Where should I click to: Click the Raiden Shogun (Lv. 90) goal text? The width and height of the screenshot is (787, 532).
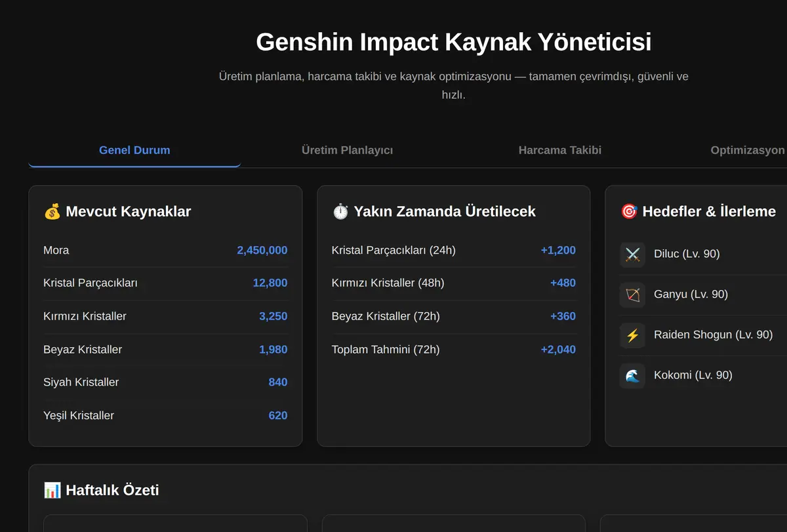(713, 335)
